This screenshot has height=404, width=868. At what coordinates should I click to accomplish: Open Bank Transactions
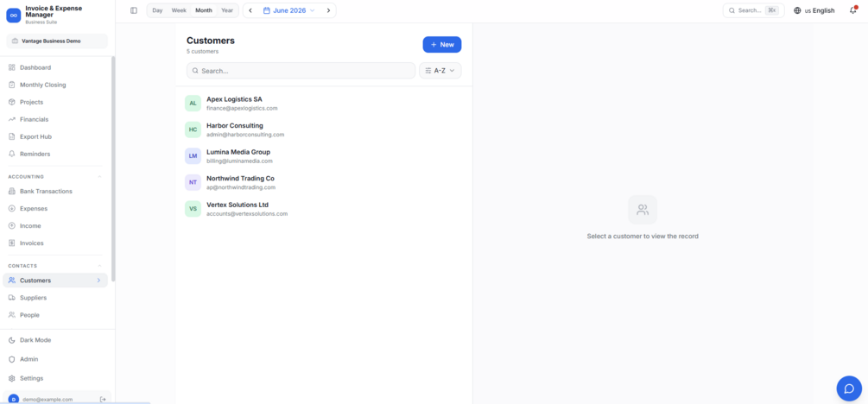[x=55, y=191]
